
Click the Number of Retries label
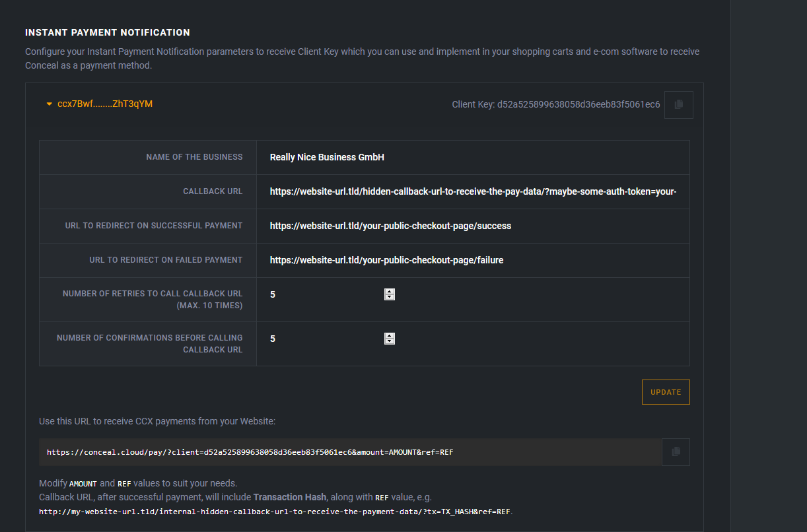pos(152,300)
